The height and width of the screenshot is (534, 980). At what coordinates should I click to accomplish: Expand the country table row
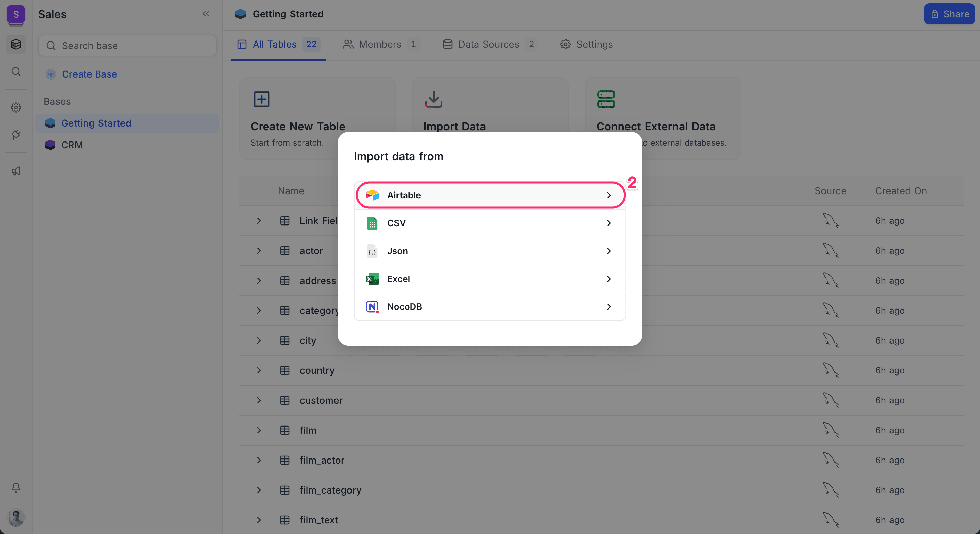click(x=259, y=370)
